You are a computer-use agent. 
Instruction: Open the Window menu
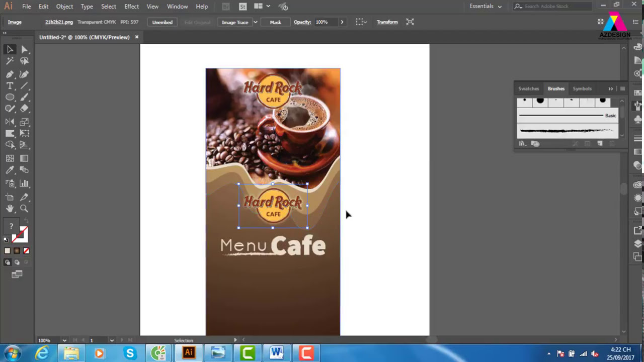pos(177,7)
